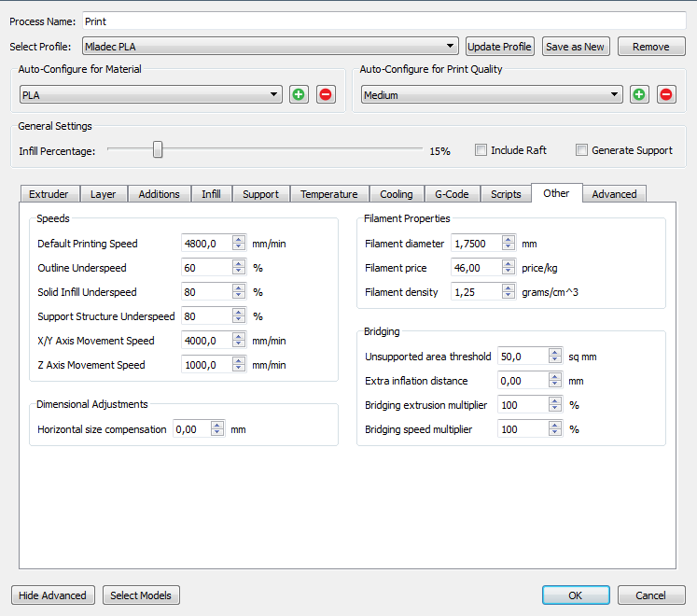Viewport: 697px width, 616px height.
Task: Enable the Generate Support checkbox
Action: click(x=582, y=150)
